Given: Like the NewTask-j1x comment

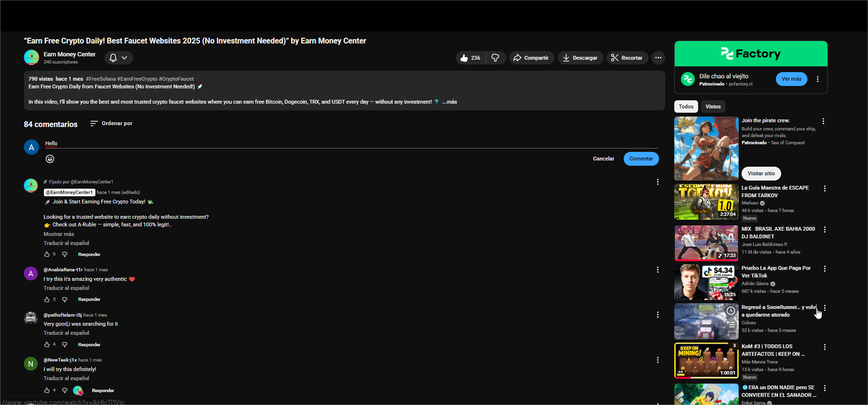Looking at the screenshot, I should [47, 390].
